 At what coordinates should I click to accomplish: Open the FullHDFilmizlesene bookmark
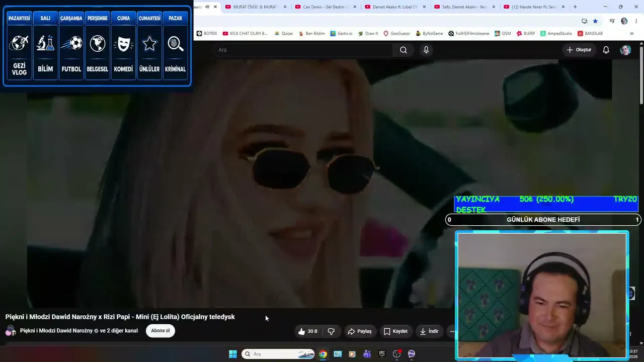coord(468,34)
